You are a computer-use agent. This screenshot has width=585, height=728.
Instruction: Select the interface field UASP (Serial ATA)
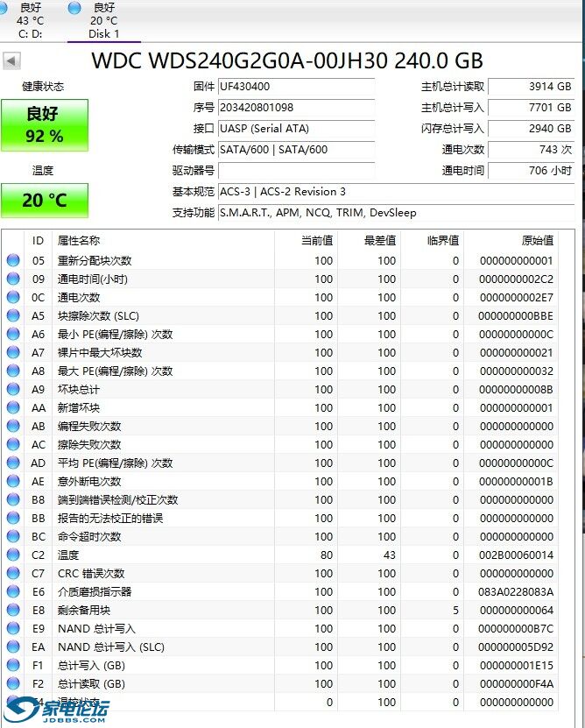[x=296, y=129]
